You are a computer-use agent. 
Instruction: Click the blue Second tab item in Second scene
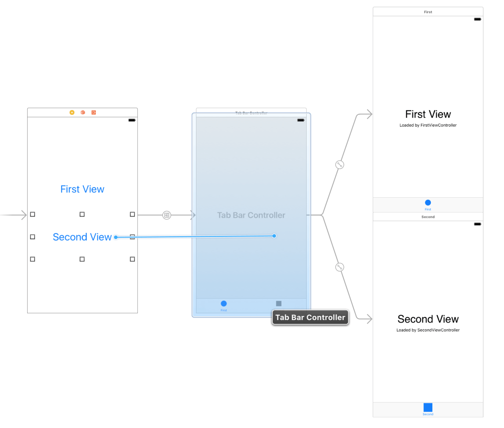point(428,409)
